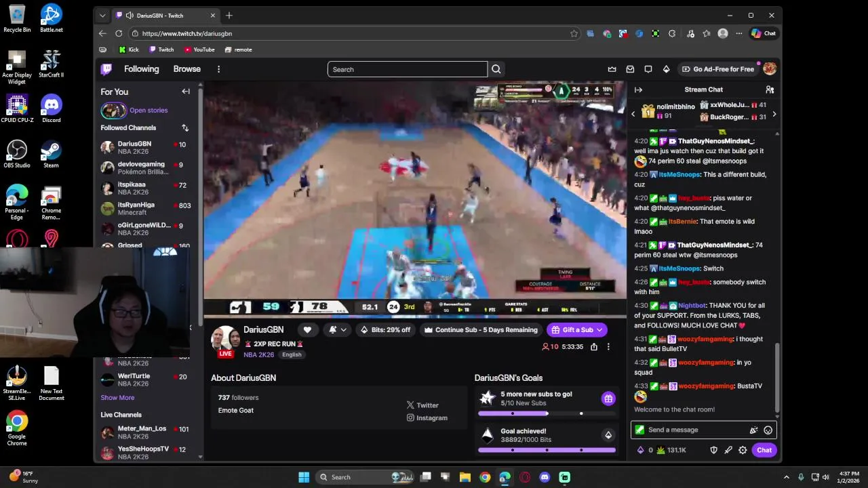
Task: Switch to Browse tab
Action: tap(186, 69)
